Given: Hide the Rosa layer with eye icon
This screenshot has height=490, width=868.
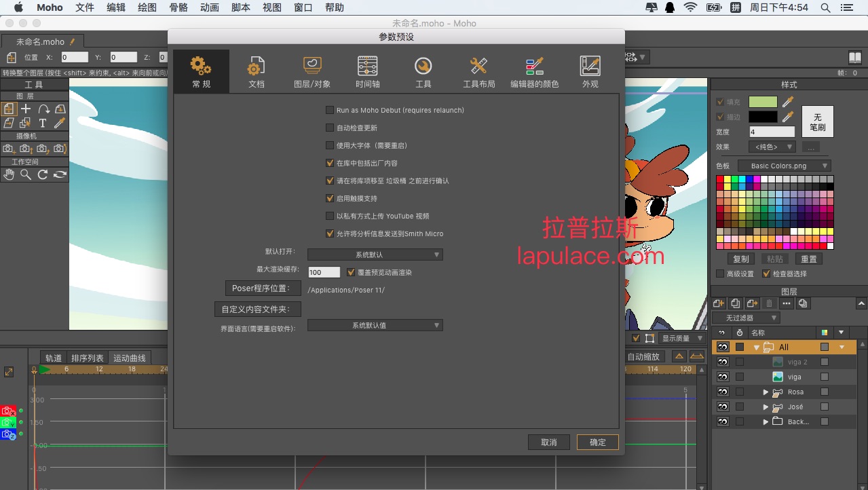Looking at the screenshot, I should point(723,392).
